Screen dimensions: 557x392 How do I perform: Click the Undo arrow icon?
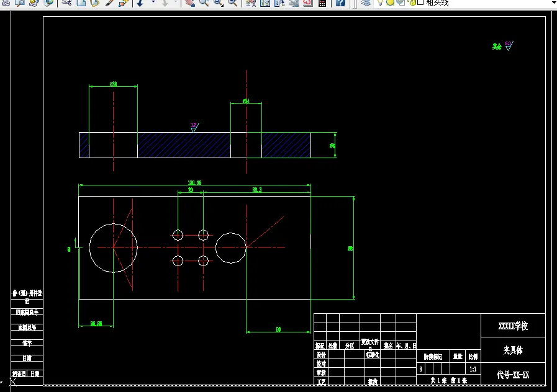tap(141, 3)
